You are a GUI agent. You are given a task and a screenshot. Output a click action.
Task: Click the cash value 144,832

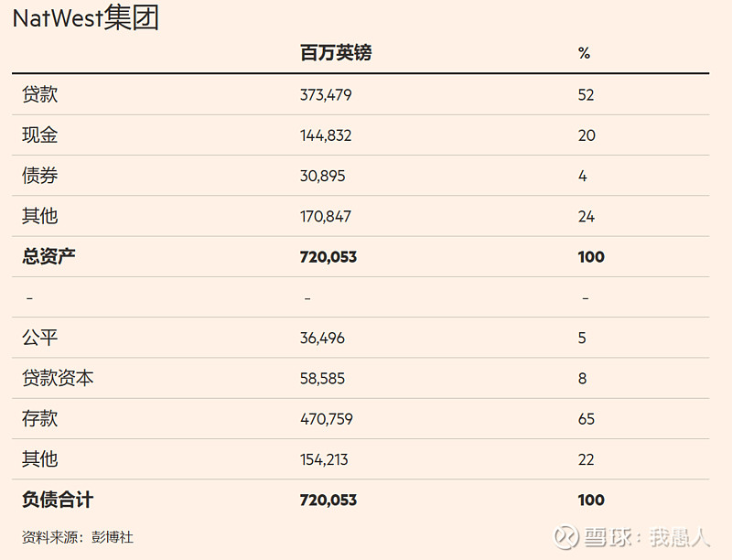[x=326, y=135]
